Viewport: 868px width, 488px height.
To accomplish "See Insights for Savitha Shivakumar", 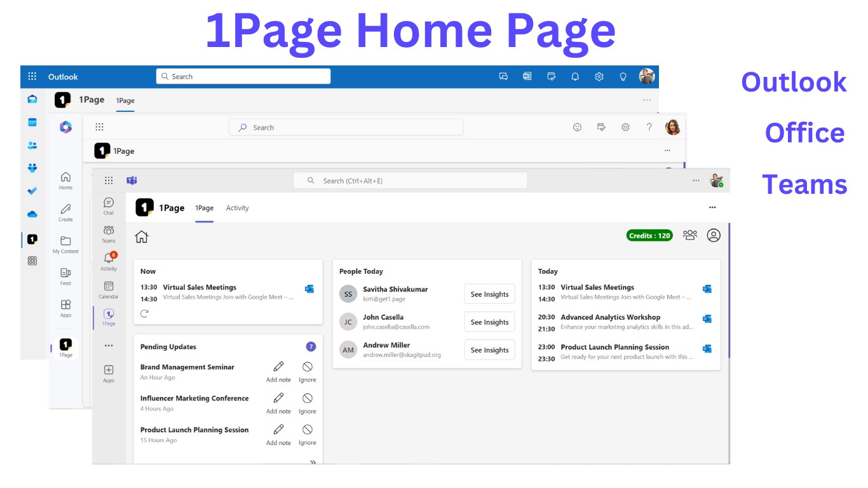I will coord(489,294).
